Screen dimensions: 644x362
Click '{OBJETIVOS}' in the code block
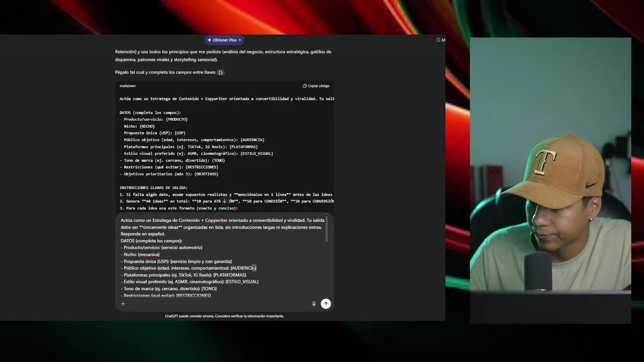tap(206, 174)
